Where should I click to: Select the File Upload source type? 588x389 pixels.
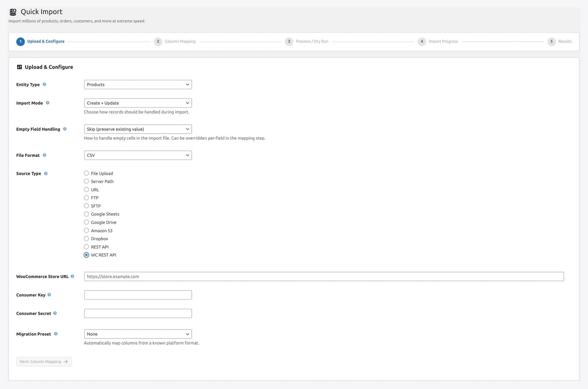(x=86, y=173)
